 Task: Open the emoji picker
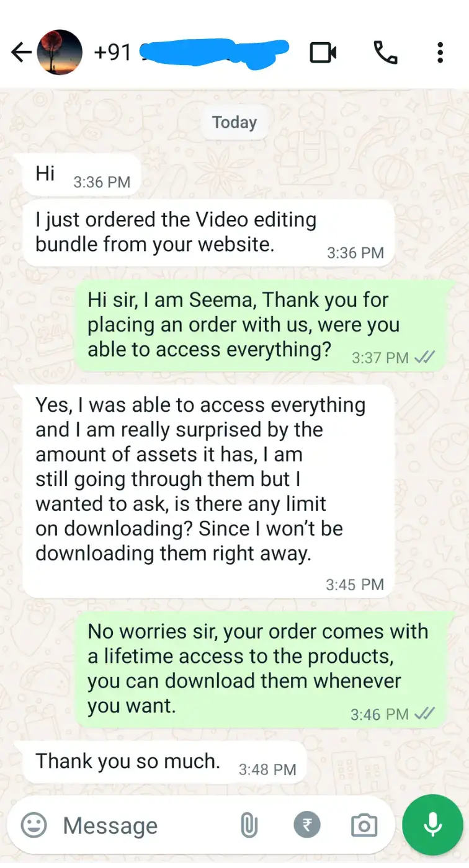pos(33,825)
